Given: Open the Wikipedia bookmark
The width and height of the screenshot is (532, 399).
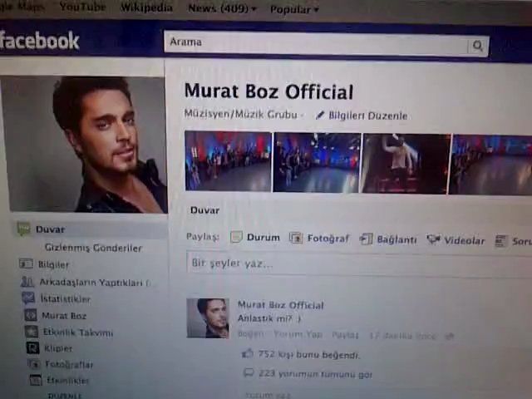Looking at the screenshot, I should 146,7.
